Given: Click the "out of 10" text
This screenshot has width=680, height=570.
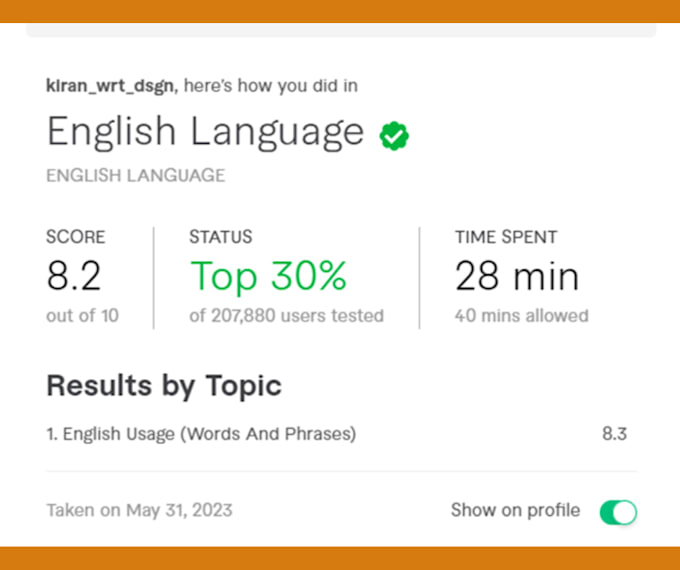Looking at the screenshot, I should click(82, 316).
